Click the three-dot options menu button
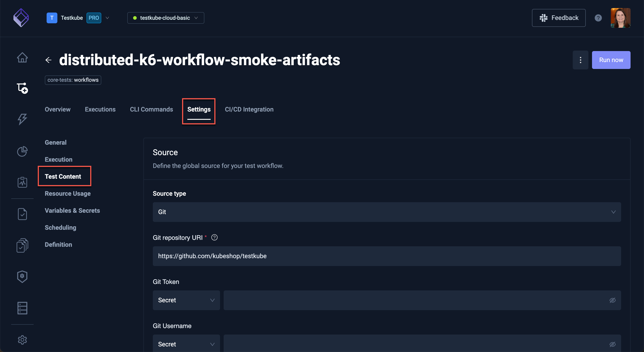Viewport: 644px width, 352px height. click(580, 60)
